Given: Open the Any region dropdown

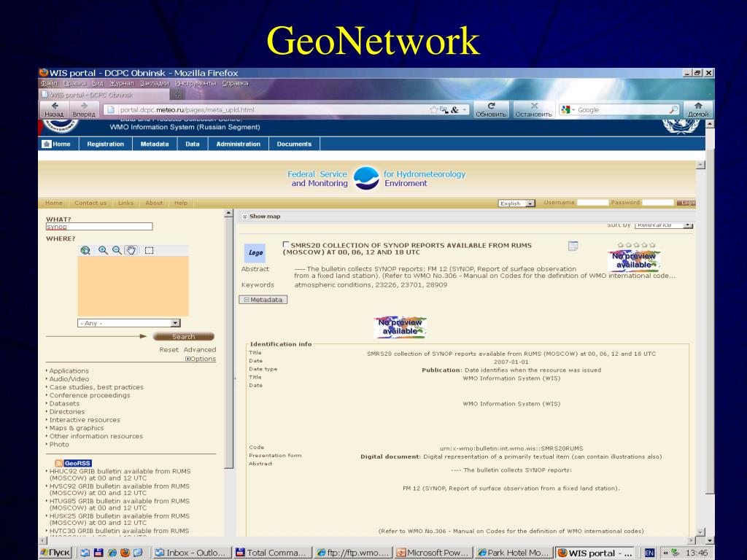Looking at the screenshot, I should click(128, 323).
